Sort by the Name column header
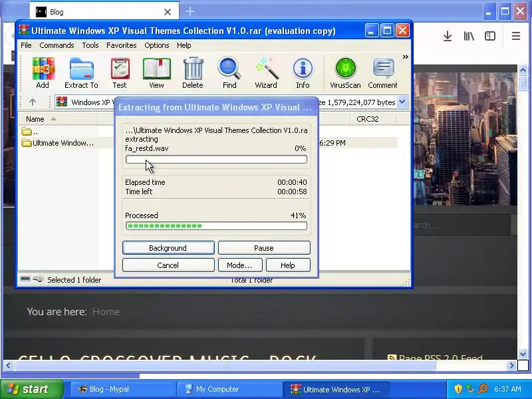532x399 pixels. coord(58,119)
